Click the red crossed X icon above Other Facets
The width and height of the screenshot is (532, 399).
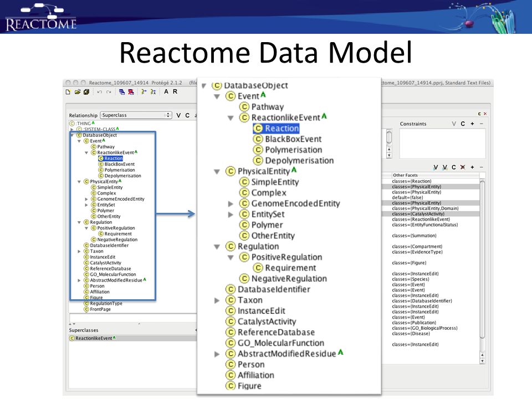pyautogui.click(x=463, y=167)
